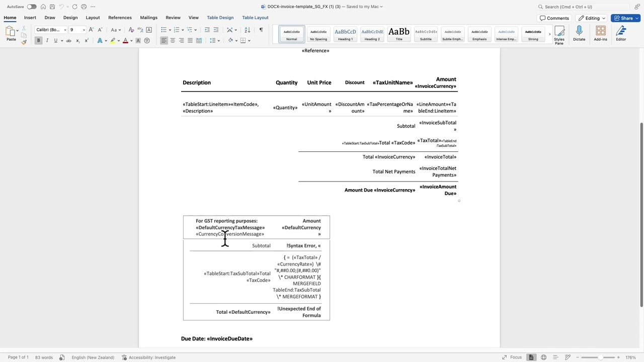Open the Editing mode dropdown
644x362 pixels.
coord(592,18)
